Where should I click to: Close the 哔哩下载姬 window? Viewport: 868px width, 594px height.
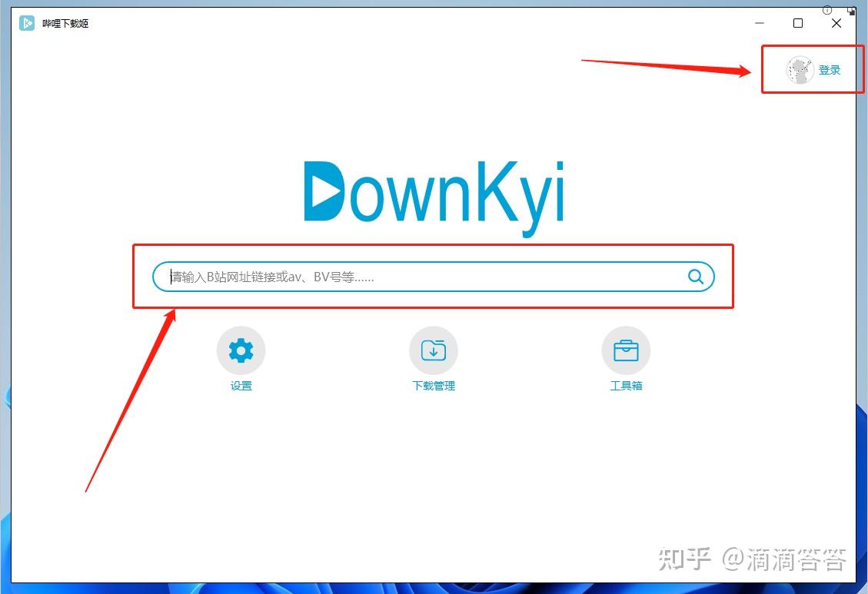(836, 23)
